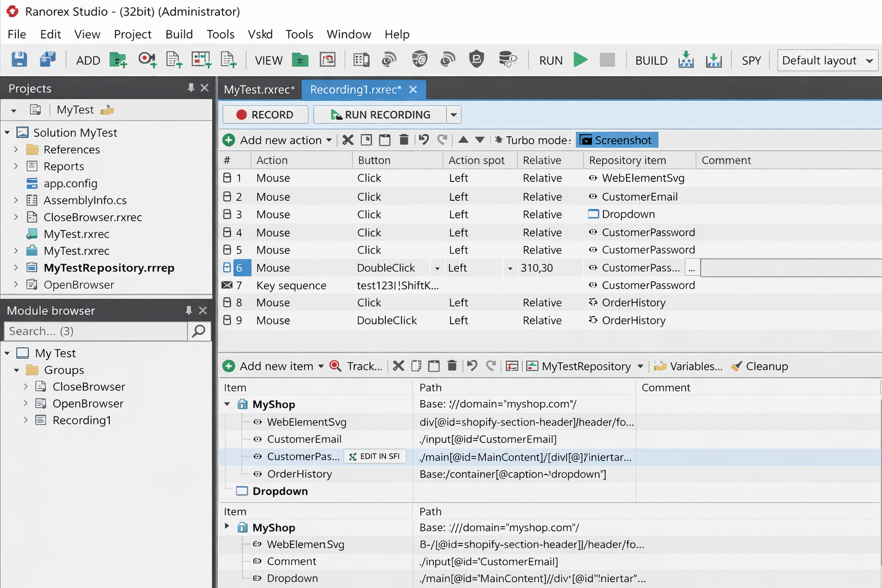
Task: Collapse the MyShop repository folder
Action: [x=227, y=404]
